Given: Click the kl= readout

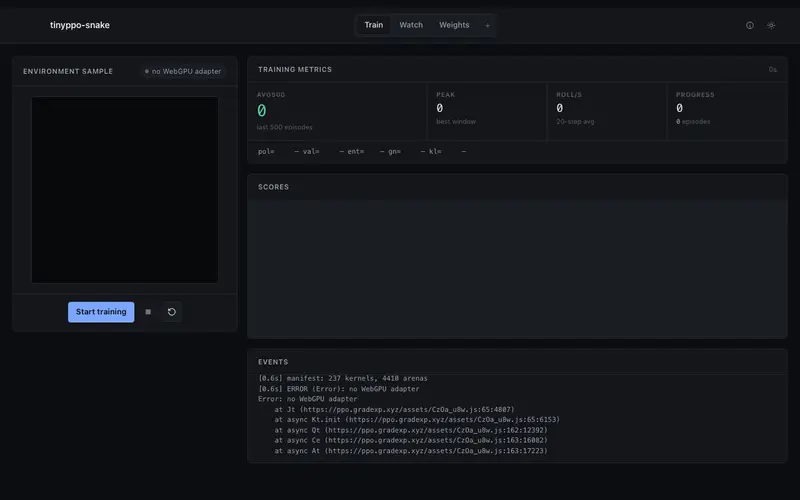Looking at the screenshot, I should [x=447, y=152].
